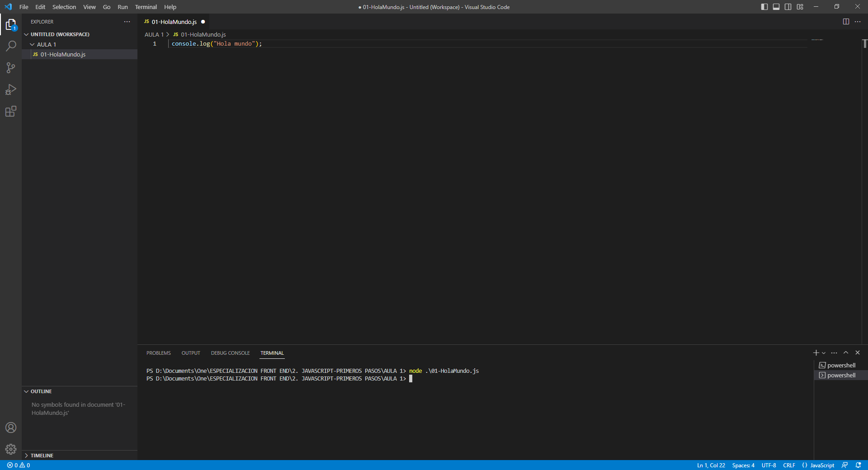Click AULA 1 in the breadcrumb
Image resolution: width=868 pixels, height=470 pixels.
(x=154, y=34)
